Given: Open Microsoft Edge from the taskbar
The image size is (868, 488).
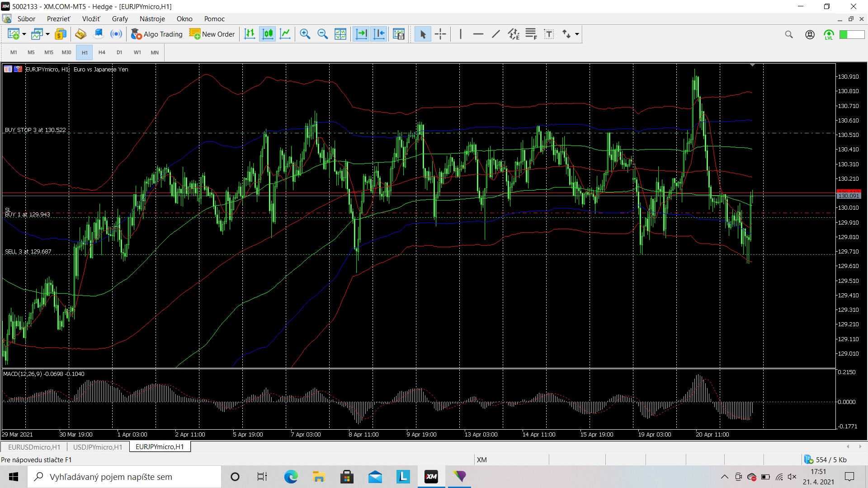Looking at the screenshot, I should pos(291,477).
